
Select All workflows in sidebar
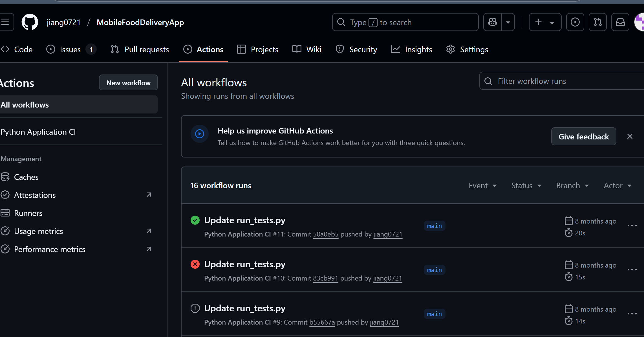pyautogui.click(x=79, y=105)
